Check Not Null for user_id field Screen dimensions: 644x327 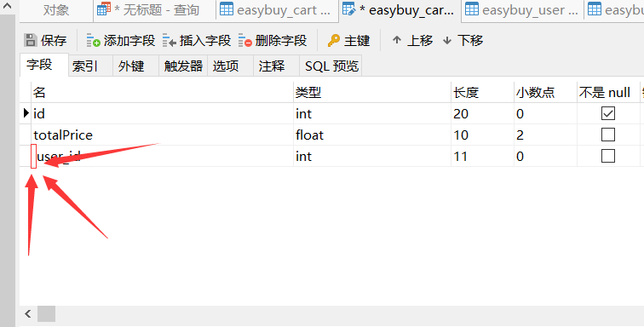click(x=608, y=156)
